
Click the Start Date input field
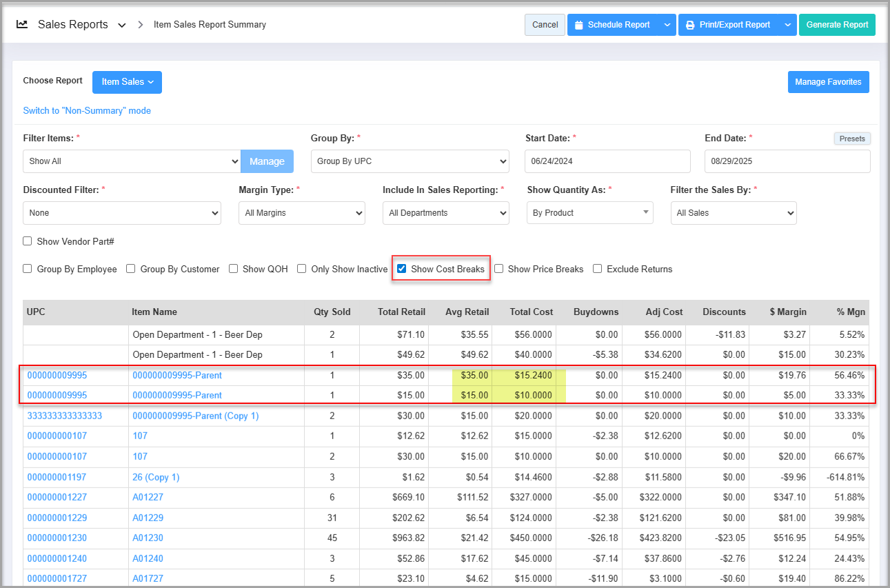click(x=607, y=161)
